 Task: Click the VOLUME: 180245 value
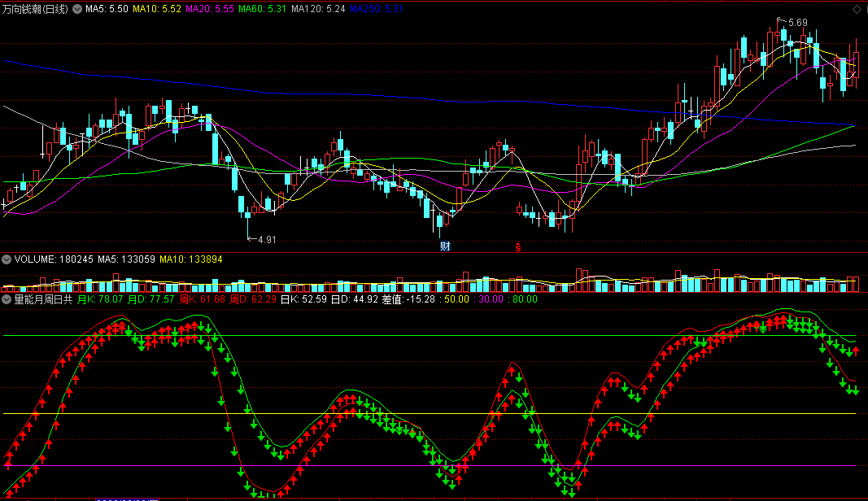click(54, 259)
